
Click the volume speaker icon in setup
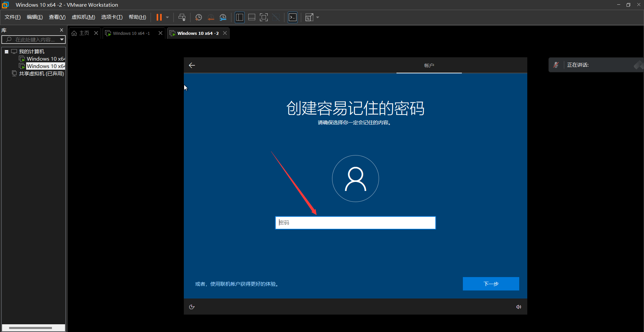519,307
